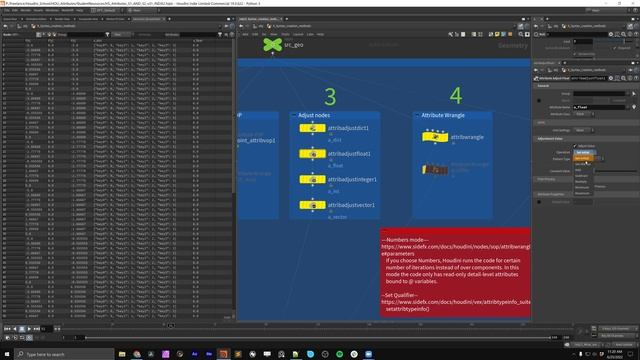640x360 pixels.
Task: Click the timeline frame range slider
Action: point(318,338)
